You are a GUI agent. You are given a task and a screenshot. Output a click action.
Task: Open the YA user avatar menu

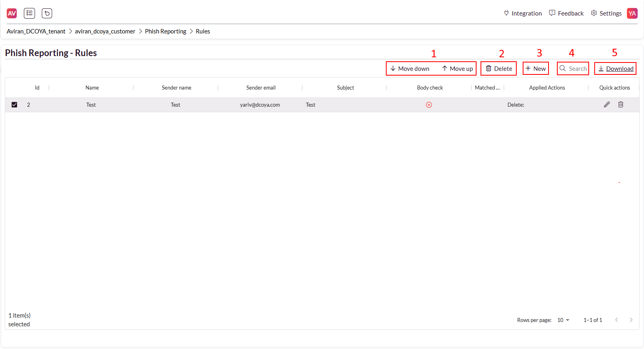[632, 14]
